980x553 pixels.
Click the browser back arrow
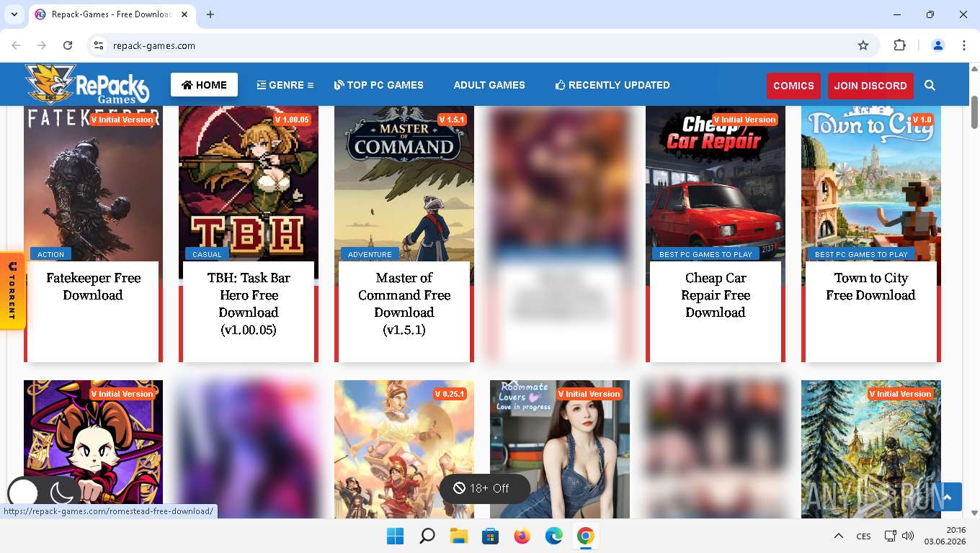tap(16, 45)
